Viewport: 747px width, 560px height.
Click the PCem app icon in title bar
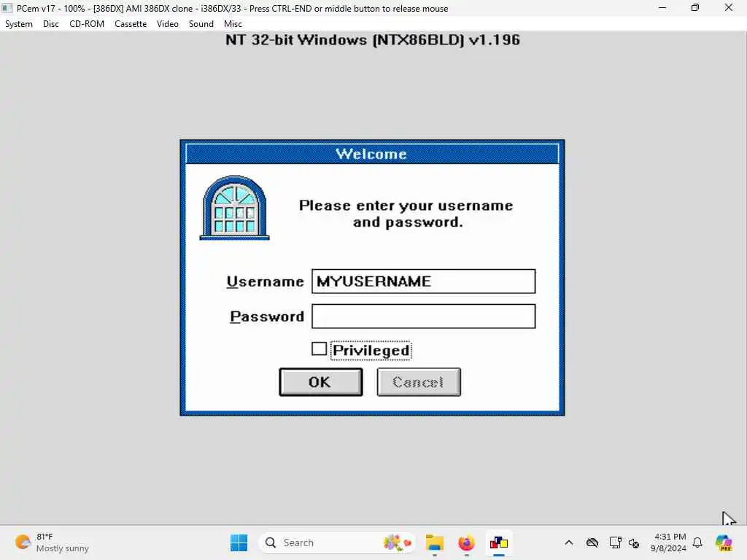[x=7, y=8]
